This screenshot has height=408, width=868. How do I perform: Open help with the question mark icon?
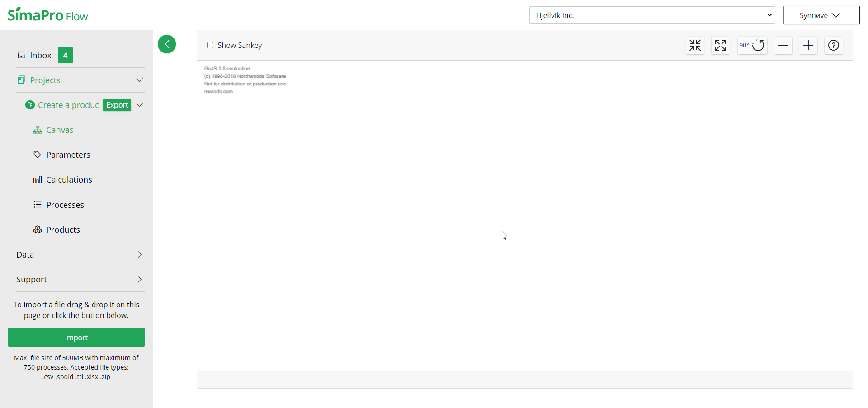[x=834, y=45]
